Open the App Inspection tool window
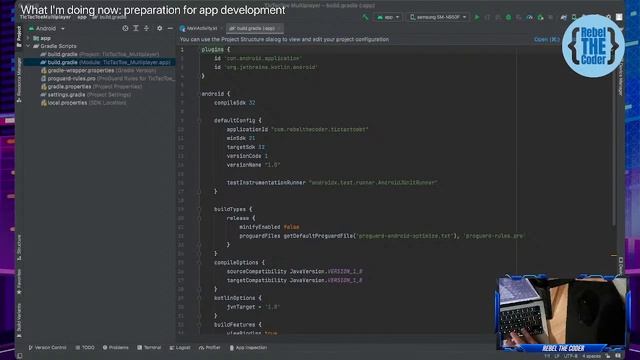The width and height of the screenshot is (640, 360). [248, 348]
